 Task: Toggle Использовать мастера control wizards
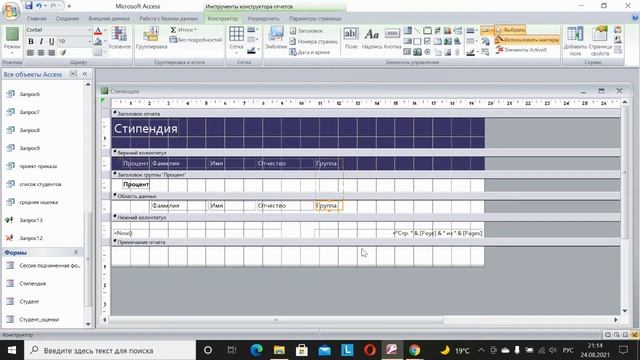[527, 40]
